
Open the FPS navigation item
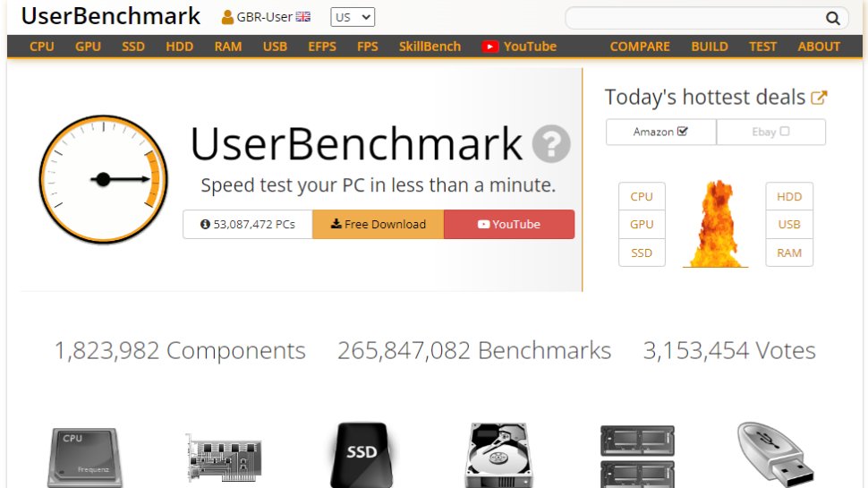click(x=368, y=47)
